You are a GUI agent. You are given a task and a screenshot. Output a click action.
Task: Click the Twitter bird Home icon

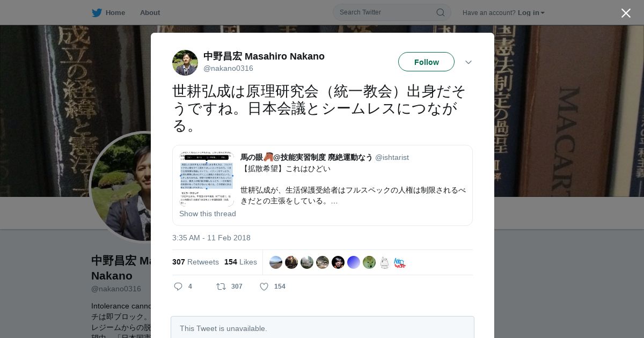[97, 12]
